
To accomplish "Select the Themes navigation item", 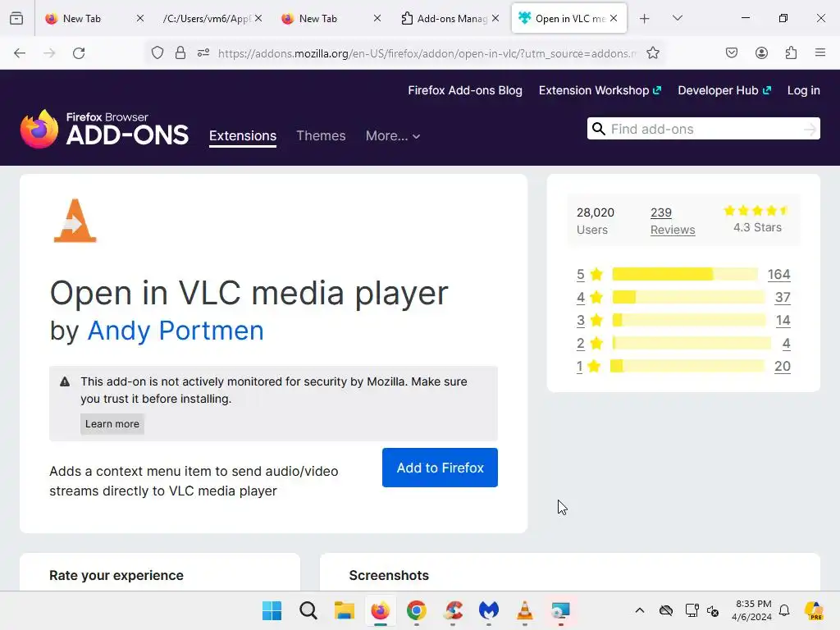I will pos(321,136).
